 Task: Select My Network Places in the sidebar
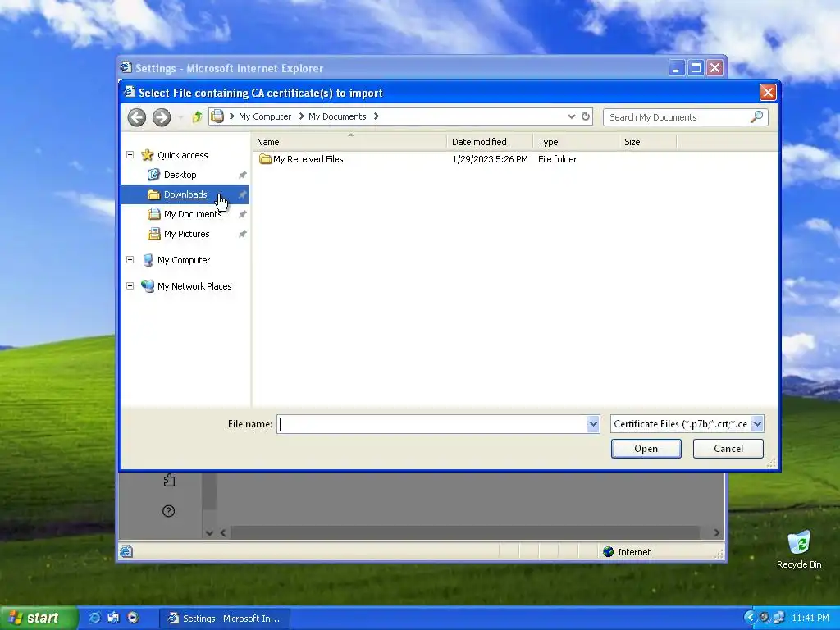tap(194, 286)
